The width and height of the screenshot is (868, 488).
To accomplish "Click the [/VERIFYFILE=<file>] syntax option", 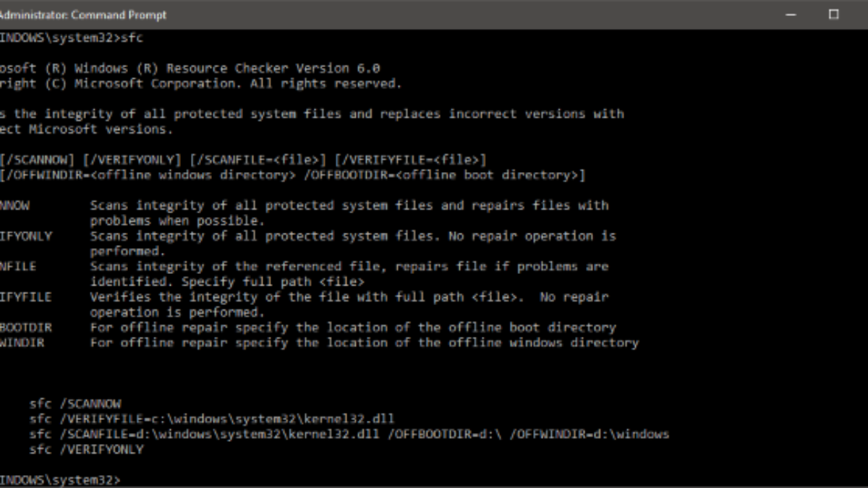I will [411, 160].
